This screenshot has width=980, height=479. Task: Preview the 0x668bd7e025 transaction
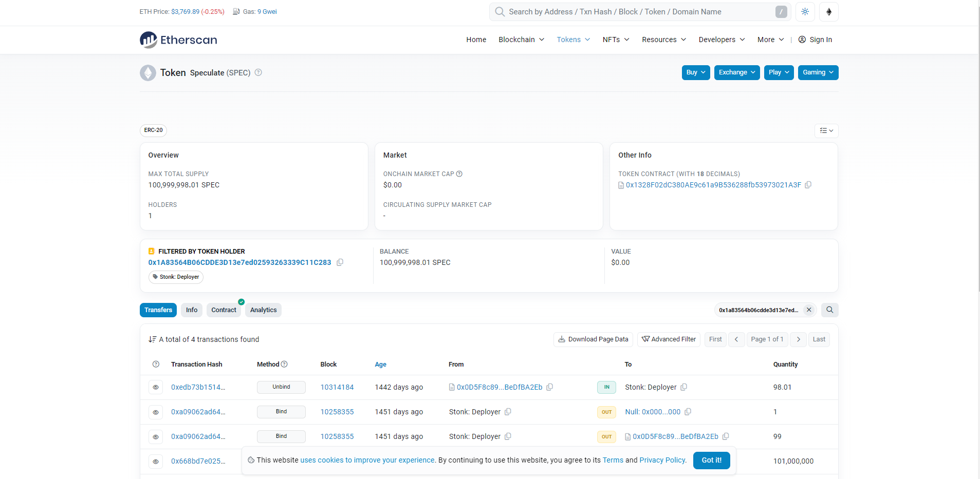(156, 461)
